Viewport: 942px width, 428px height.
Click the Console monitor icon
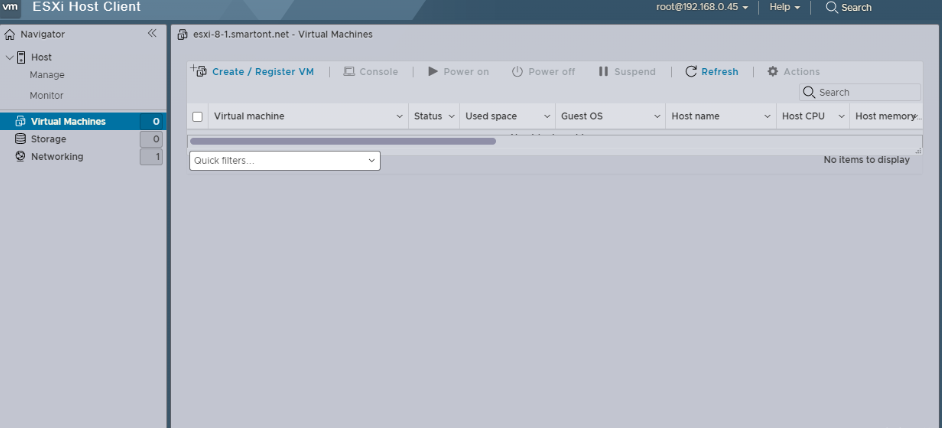pos(349,72)
